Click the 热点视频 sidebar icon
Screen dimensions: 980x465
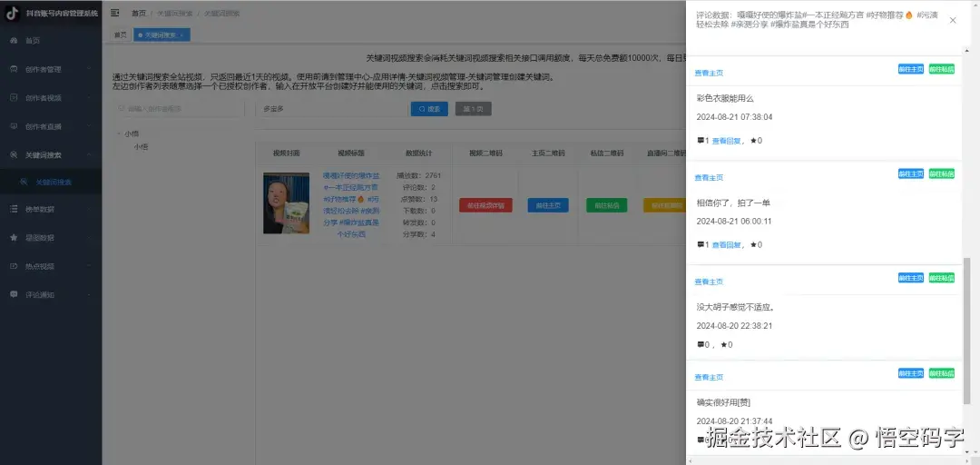14,266
